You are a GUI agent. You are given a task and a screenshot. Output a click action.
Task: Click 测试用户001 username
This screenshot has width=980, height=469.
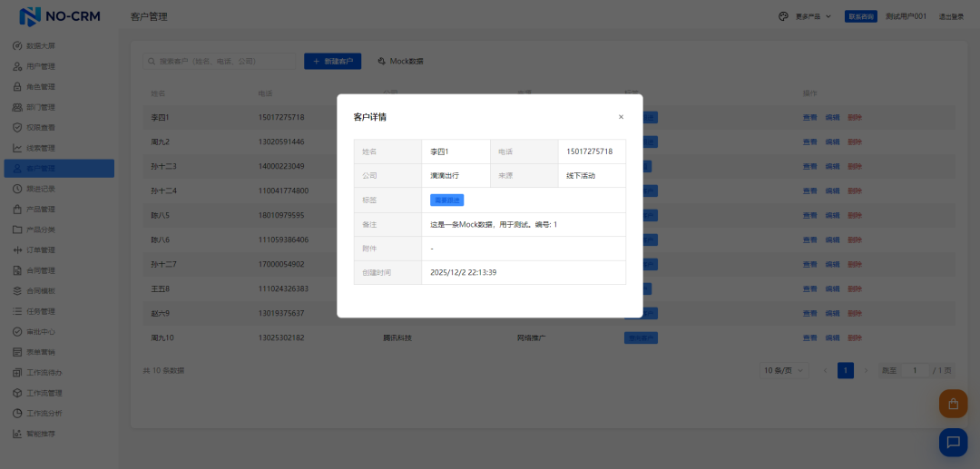click(x=906, y=17)
